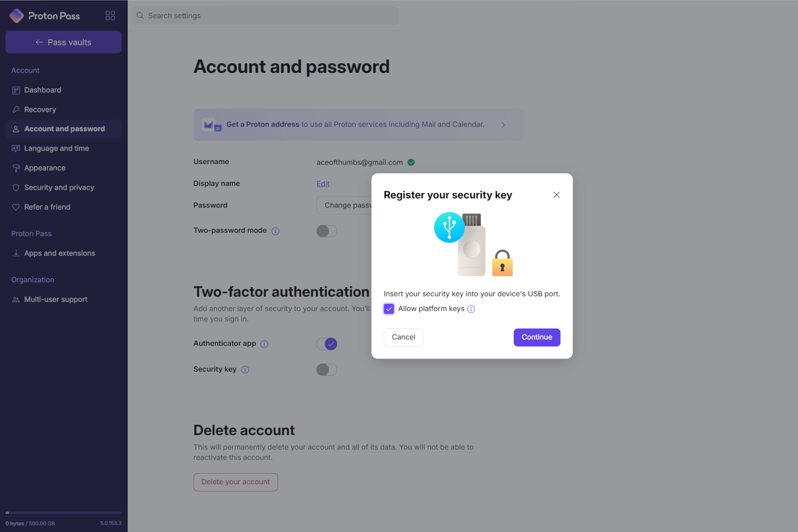This screenshot has width=798, height=532.
Task: Click the Dashboard navigation icon
Action: (16, 90)
